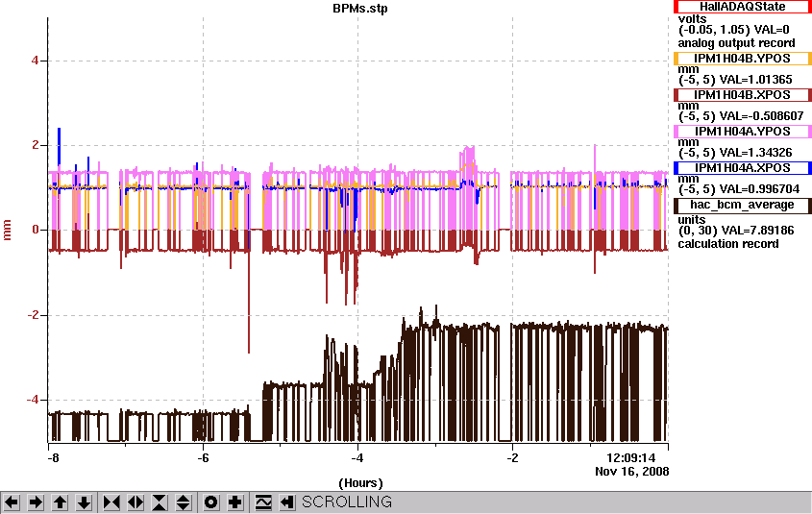
Task: Click the waveform refresh graph icon
Action: [263, 502]
